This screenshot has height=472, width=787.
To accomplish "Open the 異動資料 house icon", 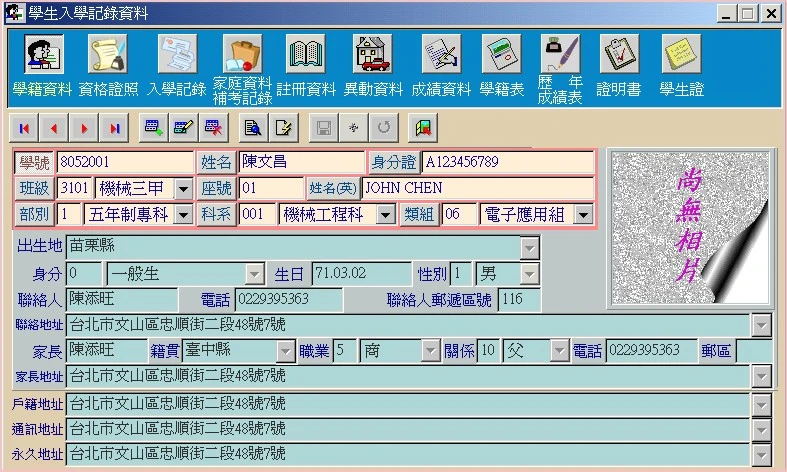I will coord(372,54).
